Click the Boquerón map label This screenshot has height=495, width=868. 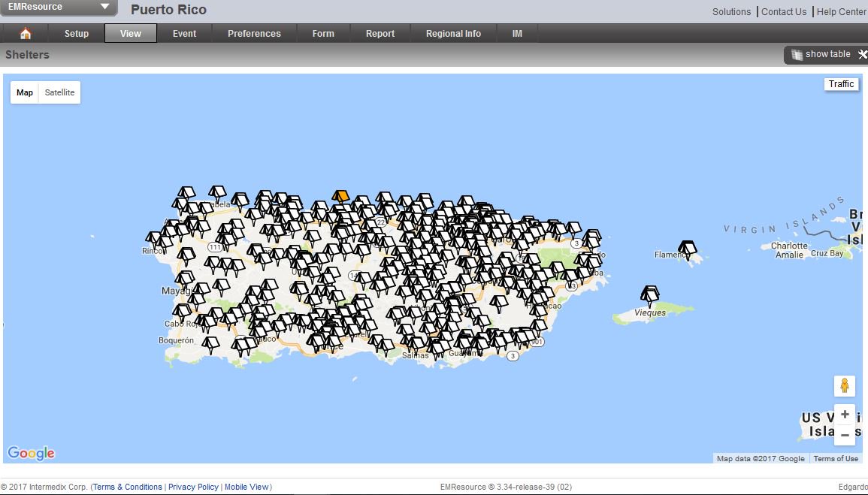pos(176,340)
